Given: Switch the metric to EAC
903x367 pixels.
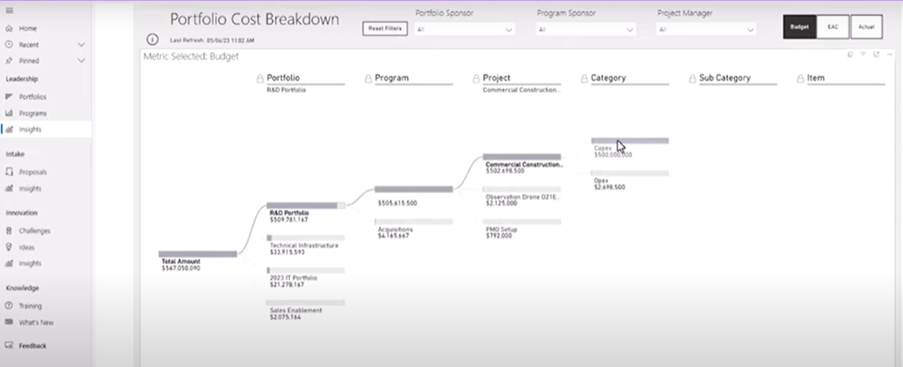Looking at the screenshot, I should (x=833, y=27).
